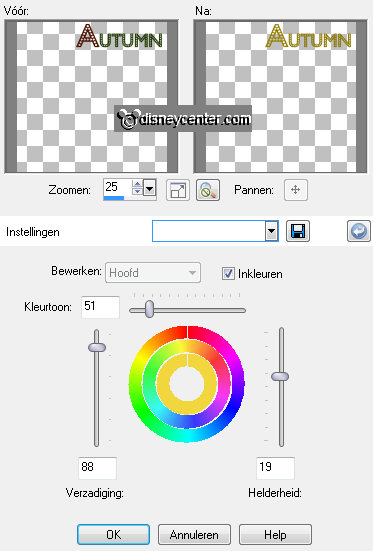Image resolution: width=373 pixels, height=551 pixels.
Task: Click the reset to default blue arrow icon
Action: tap(359, 231)
